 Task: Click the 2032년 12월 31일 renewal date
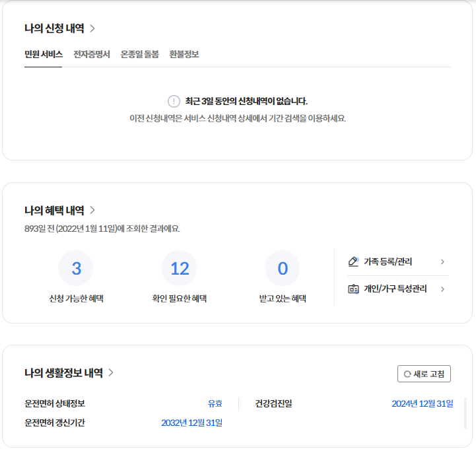click(192, 423)
